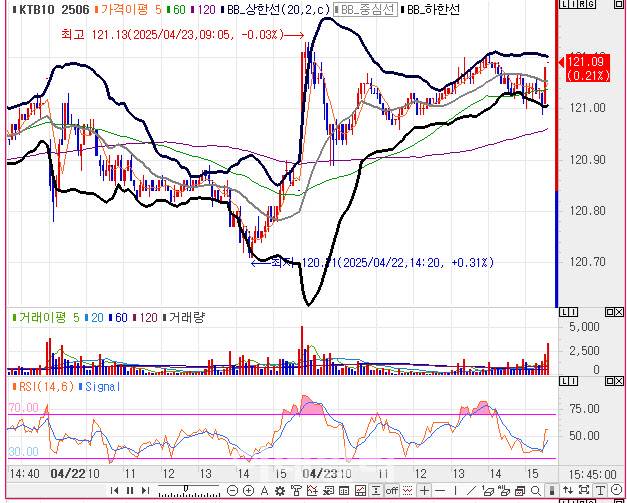Pause the chart replay
The width and height of the screenshot is (627, 503).
129,490
